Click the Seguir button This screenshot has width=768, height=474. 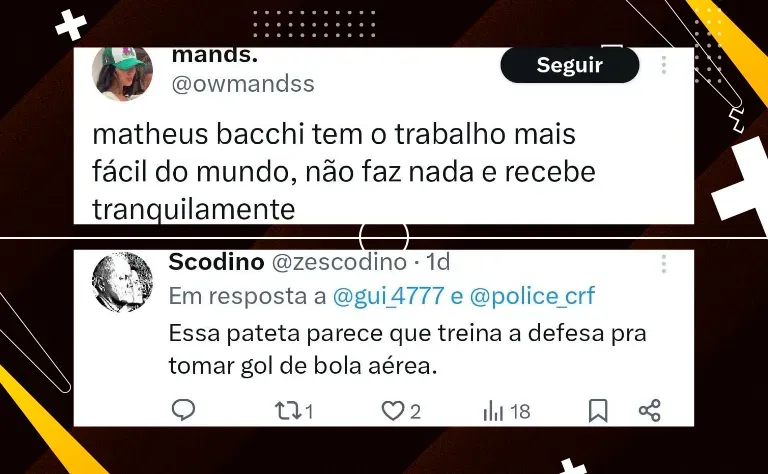click(570, 65)
